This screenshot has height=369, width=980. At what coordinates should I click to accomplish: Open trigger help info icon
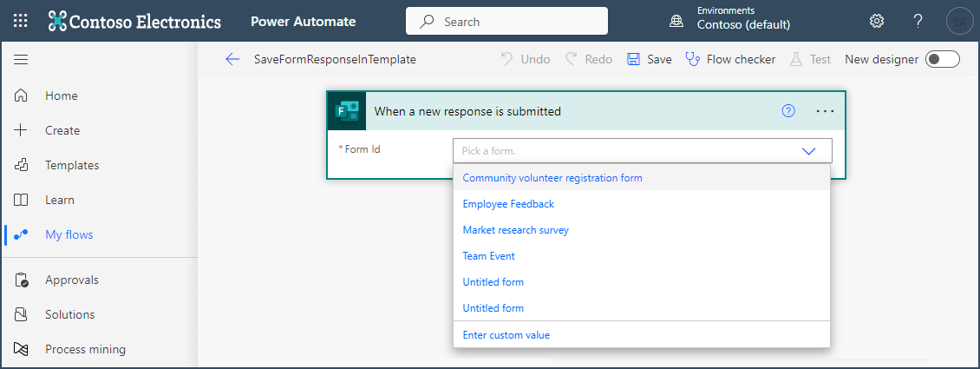[x=788, y=111]
